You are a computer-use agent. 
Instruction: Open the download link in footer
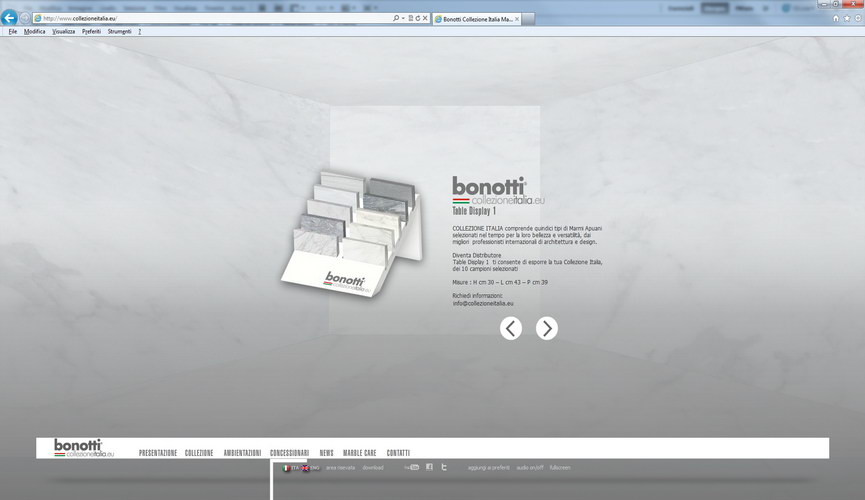pyautogui.click(x=373, y=467)
